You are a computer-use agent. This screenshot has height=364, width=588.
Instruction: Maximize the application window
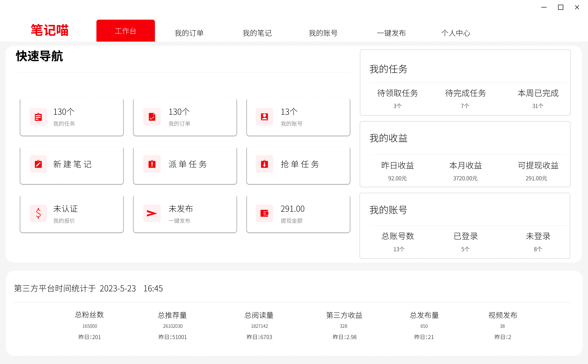[x=561, y=7]
